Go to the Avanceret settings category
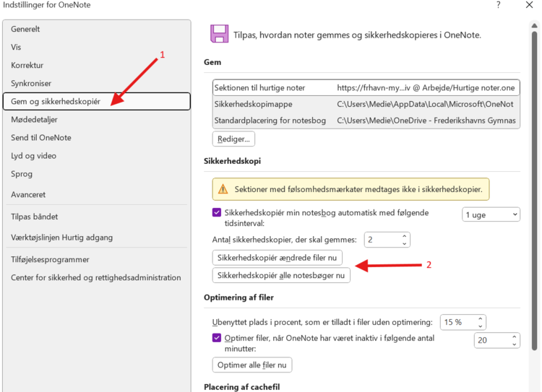542x392 pixels. (x=28, y=194)
